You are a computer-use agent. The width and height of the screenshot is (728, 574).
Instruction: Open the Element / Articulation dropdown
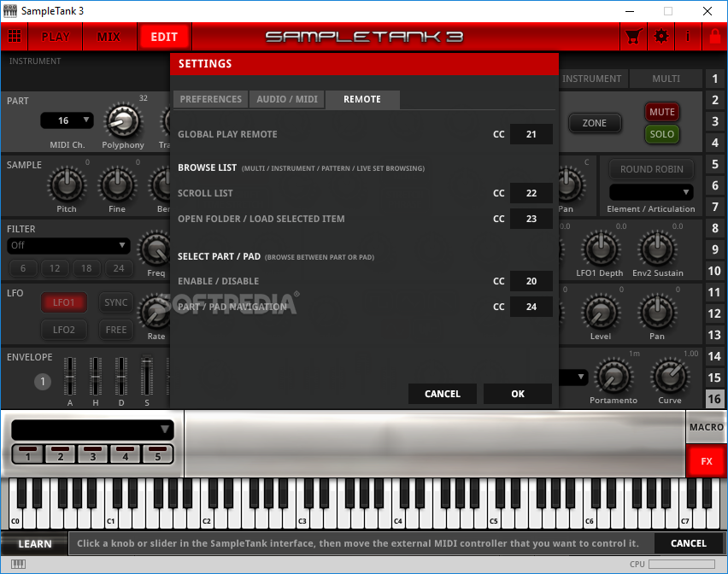tap(651, 192)
